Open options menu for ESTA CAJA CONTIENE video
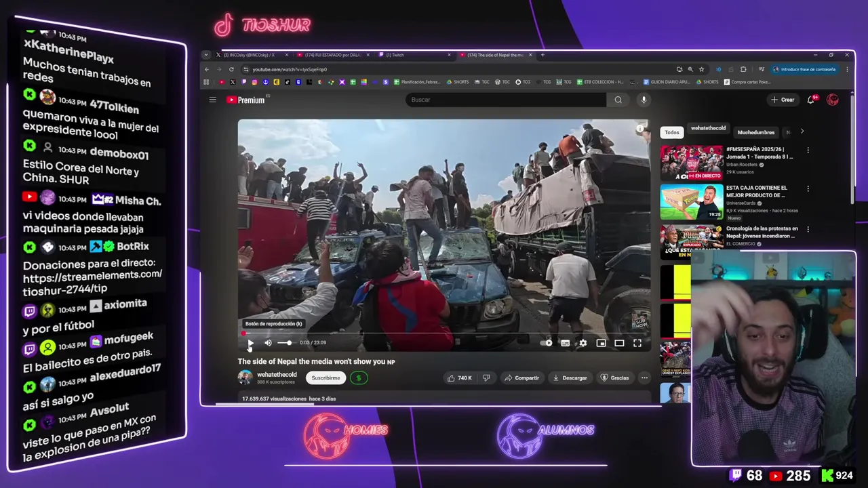 (808, 188)
